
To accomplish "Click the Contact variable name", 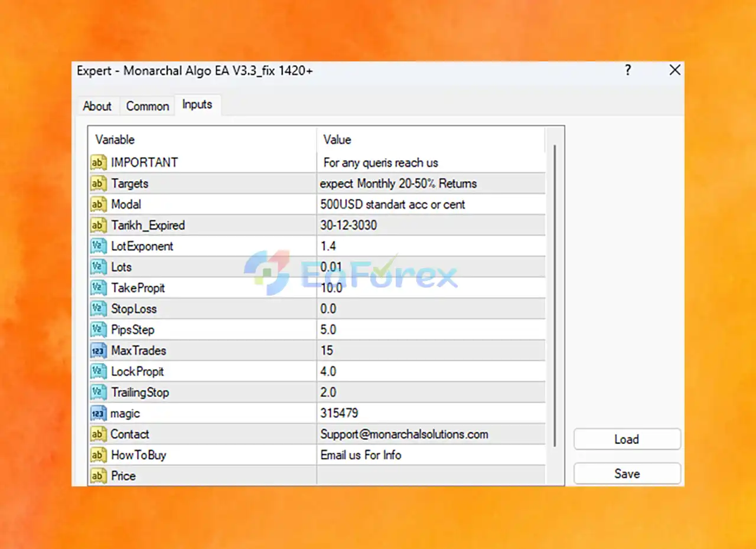I will pyautogui.click(x=130, y=434).
